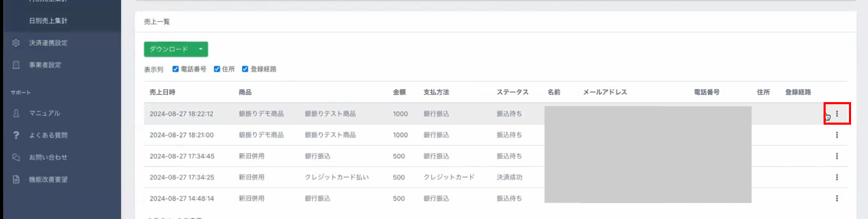This screenshot has height=219, width=868.
Task: Open three-dot menu for 14:48:14 row
Action: click(x=837, y=198)
